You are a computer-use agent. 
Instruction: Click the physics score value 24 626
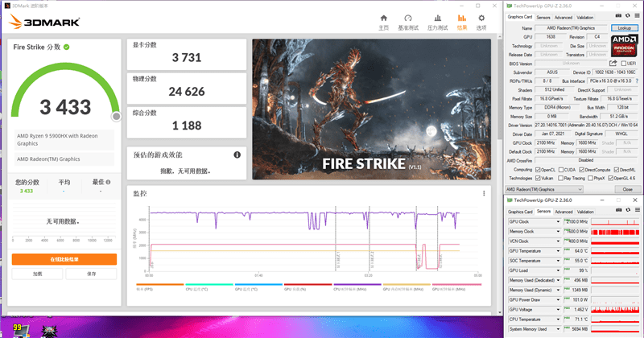187,92
